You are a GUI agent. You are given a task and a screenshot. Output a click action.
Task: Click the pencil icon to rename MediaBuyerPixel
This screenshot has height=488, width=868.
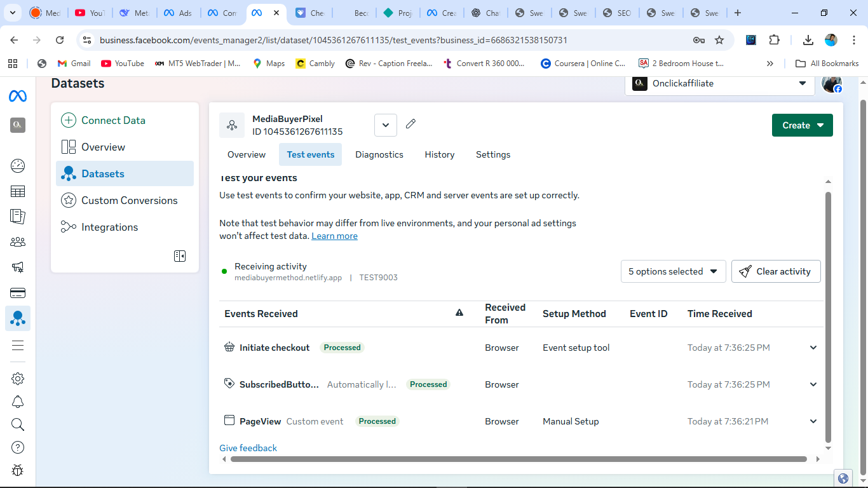click(x=411, y=124)
